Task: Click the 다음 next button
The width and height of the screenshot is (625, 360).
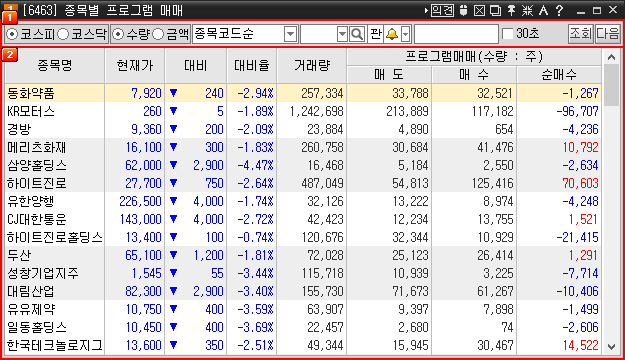Action: pyautogui.click(x=607, y=34)
